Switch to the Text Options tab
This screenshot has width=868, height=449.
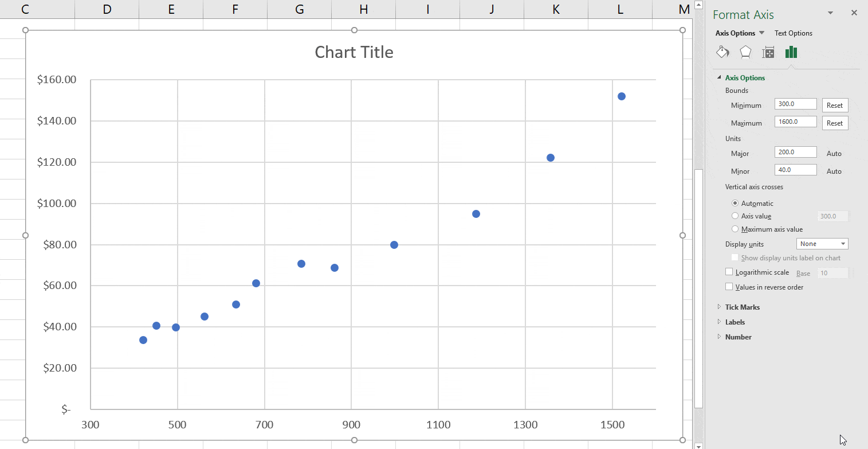[794, 33]
